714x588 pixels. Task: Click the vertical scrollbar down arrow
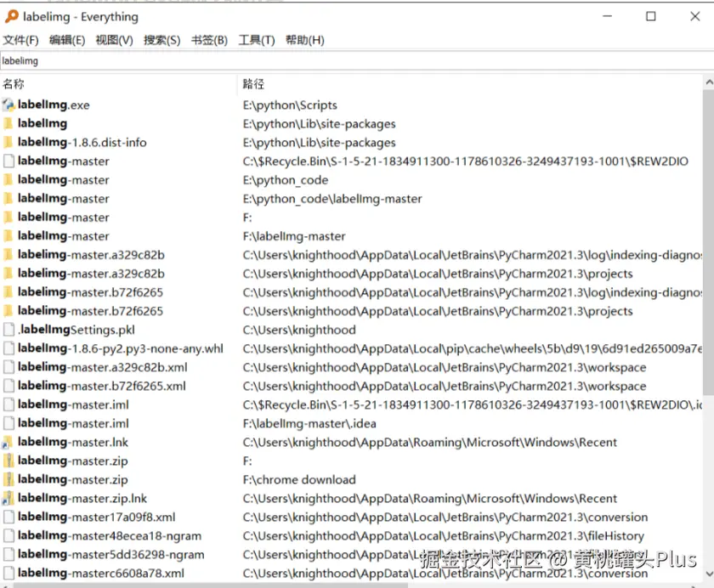[709, 574]
